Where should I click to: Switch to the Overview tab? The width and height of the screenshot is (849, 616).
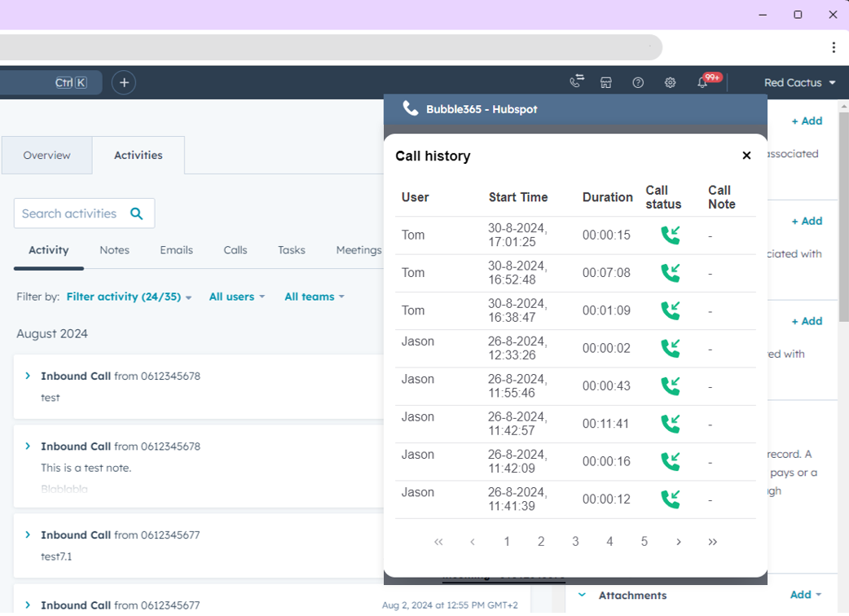click(x=46, y=155)
